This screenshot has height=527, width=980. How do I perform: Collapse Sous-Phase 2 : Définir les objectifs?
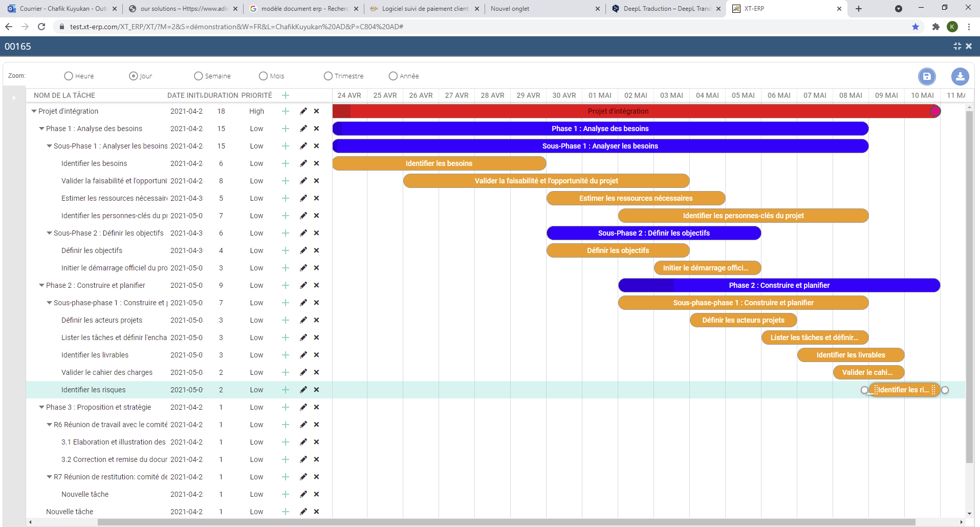(x=49, y=233)
